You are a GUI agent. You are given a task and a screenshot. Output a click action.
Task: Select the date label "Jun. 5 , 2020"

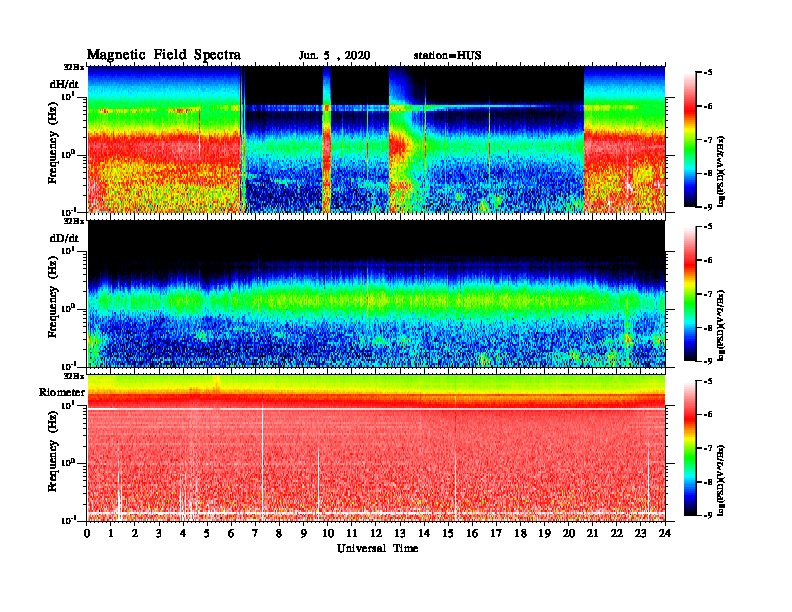pos(334,56)
